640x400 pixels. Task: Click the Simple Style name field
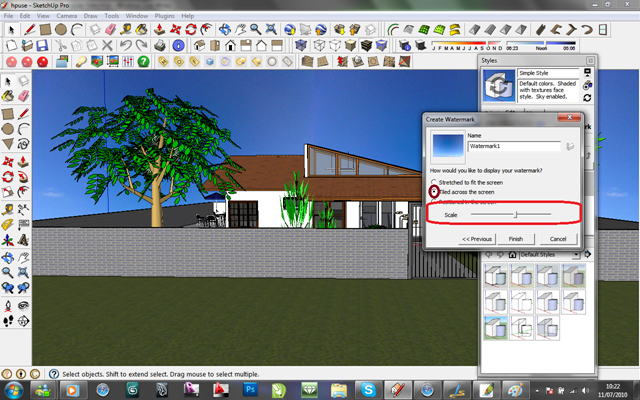click(548, 73)
